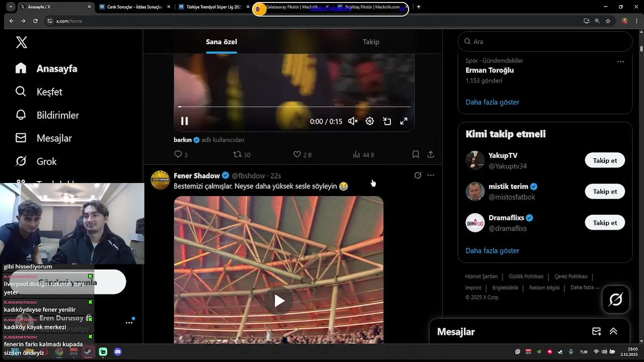Open YakupTV profile avatar

pos(475,160)
